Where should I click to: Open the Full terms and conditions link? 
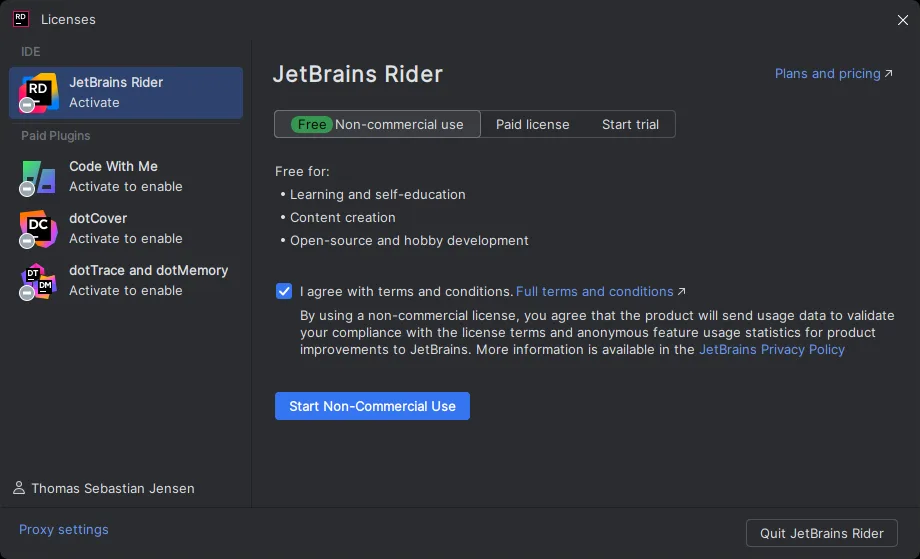pos(594,292)
